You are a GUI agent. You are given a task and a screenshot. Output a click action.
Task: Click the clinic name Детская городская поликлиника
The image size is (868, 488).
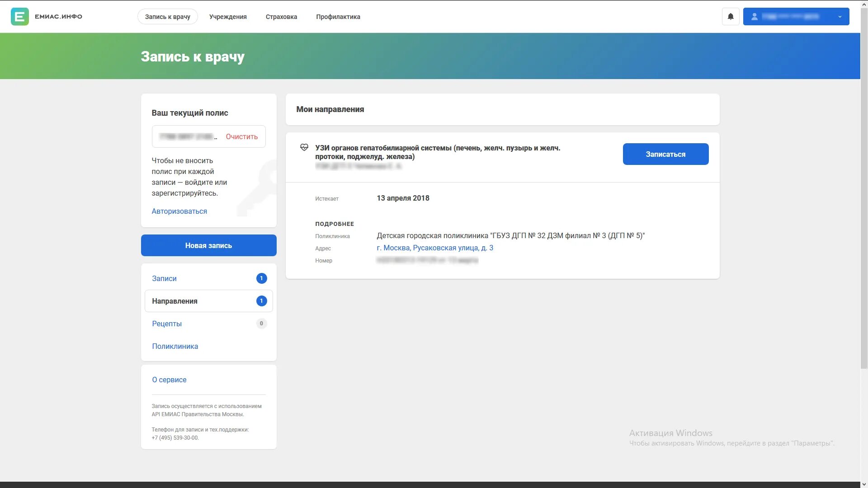(511, 235)
